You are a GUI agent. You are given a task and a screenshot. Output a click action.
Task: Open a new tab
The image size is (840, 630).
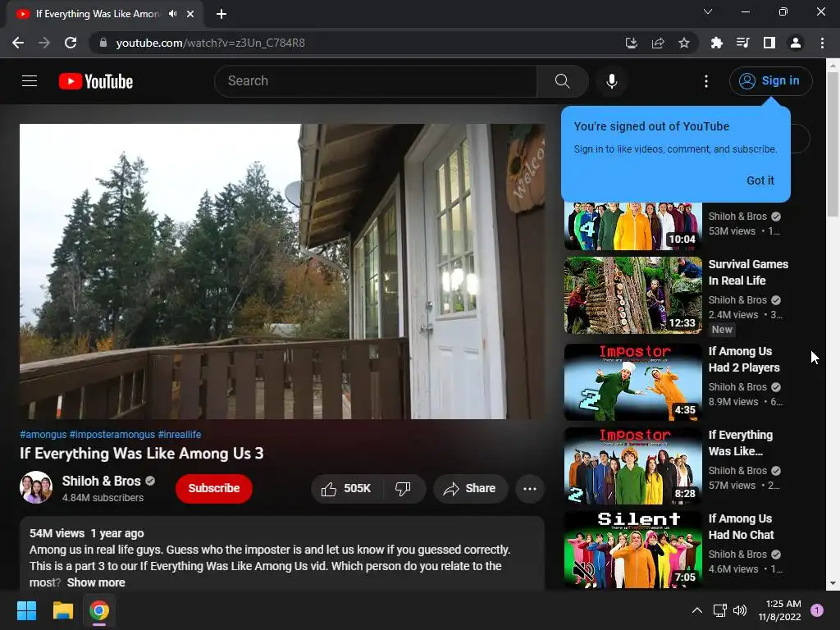pyautogui.click(x=221, y=14)
